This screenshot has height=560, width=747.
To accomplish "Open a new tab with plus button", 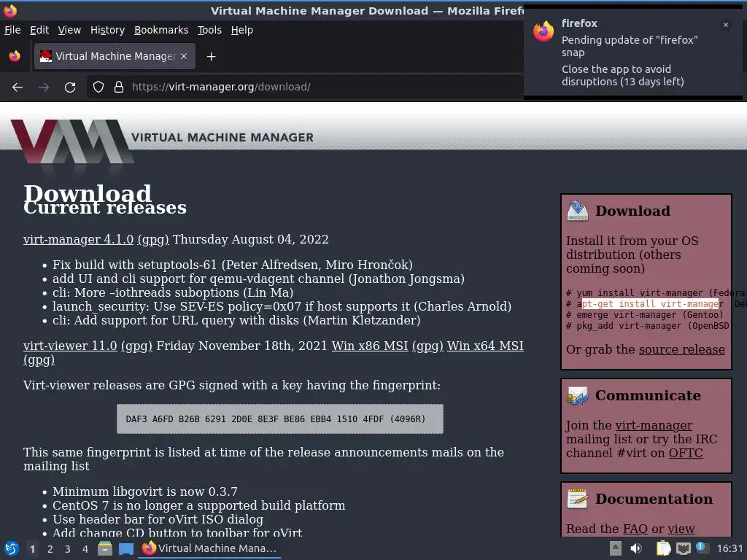I will point(211,57).
